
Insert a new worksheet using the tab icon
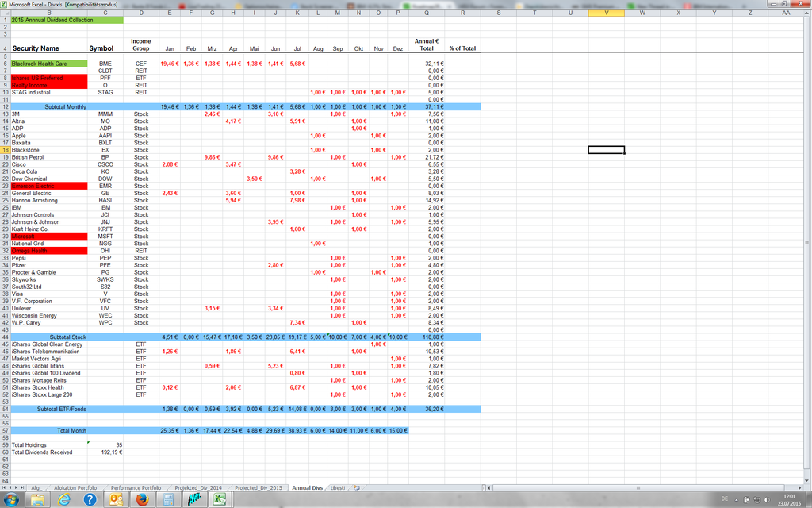click(357, 488)
